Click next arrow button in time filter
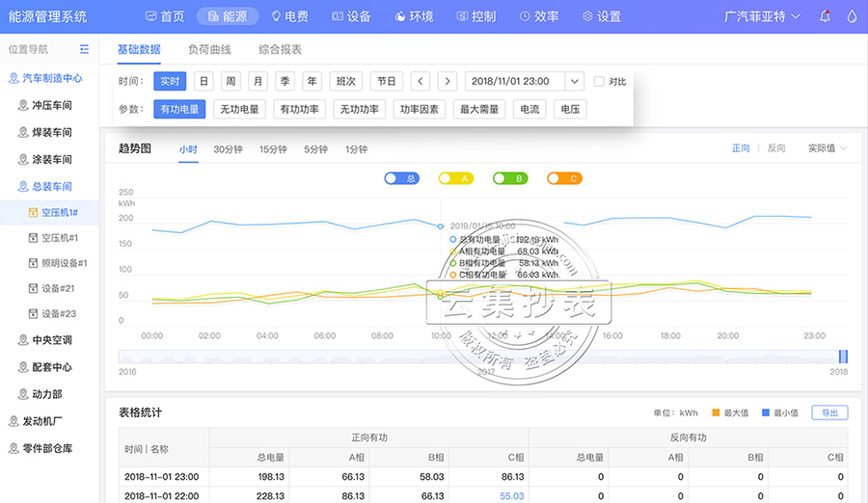Viewport: 868px width, 503px height. point(447,82)
